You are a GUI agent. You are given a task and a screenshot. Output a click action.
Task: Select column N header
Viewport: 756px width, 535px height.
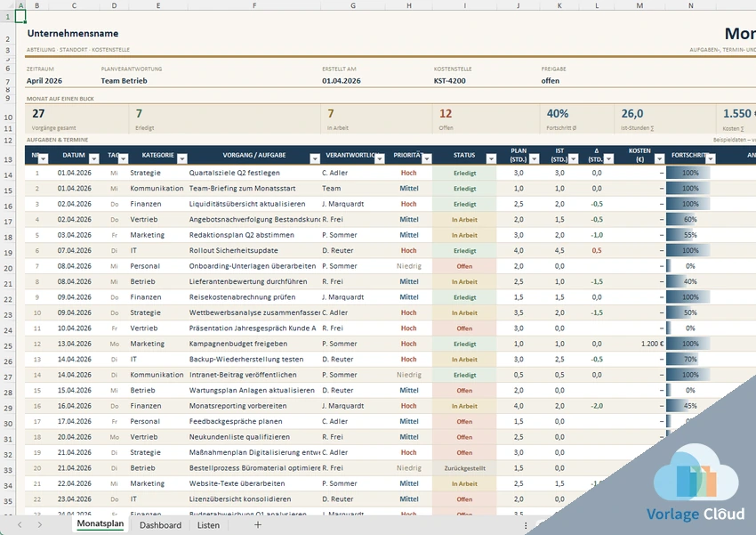click(690, 5)
